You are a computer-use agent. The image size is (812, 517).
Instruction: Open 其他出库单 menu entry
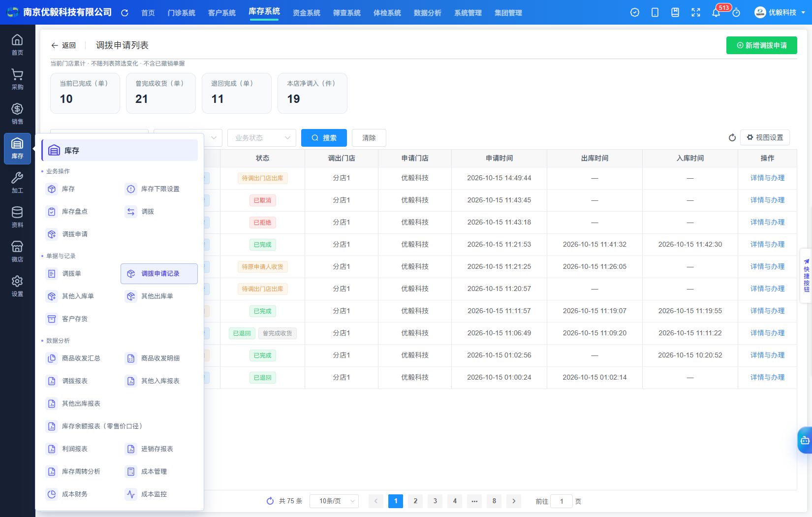(x=159, y=296)
